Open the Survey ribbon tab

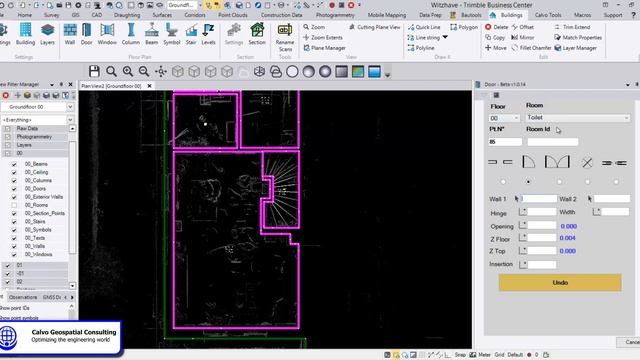point(52,15)
